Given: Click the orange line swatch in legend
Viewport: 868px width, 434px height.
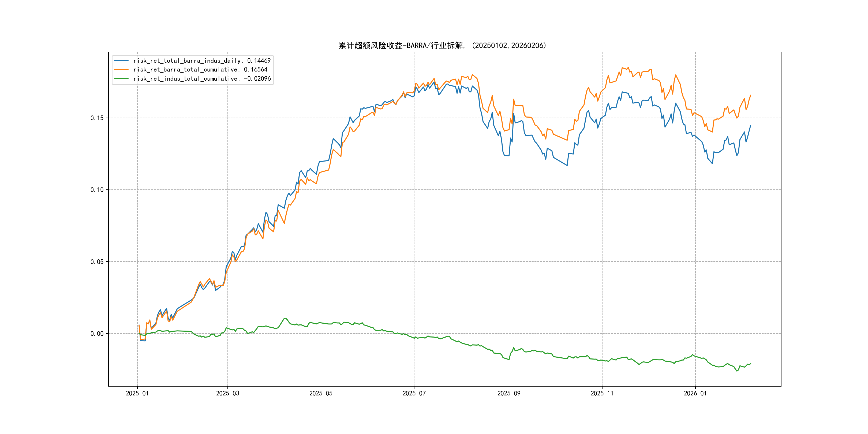Looking at the screenshot, I should click(121, 70).
